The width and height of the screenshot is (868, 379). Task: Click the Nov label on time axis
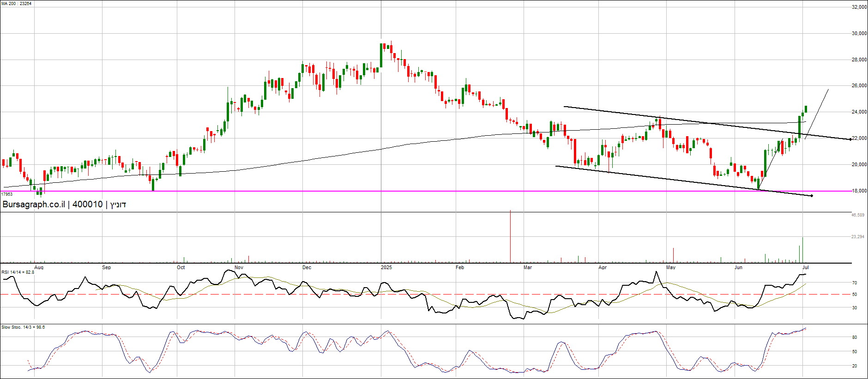pyautogui.click(x=239, y=268)
